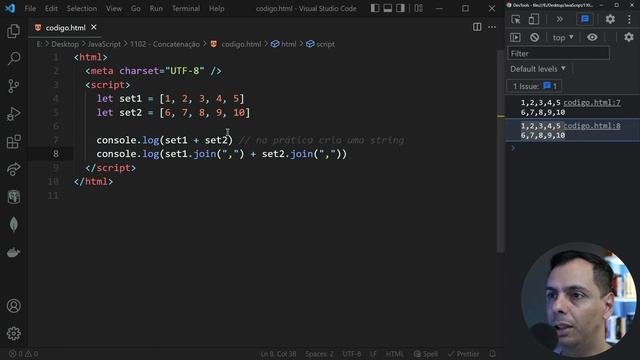The height and width of the screenshot is (360, 640).
Task: Open Run and Debug view
Action: click(x=13, y=114)
